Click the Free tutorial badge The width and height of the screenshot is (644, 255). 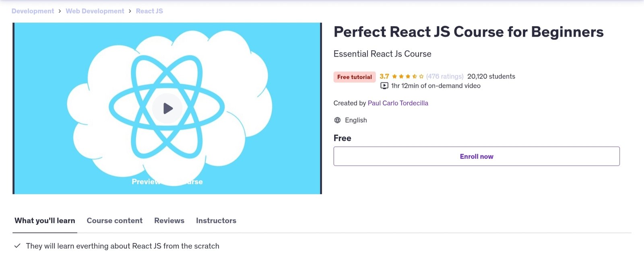(x=355, y=77)
